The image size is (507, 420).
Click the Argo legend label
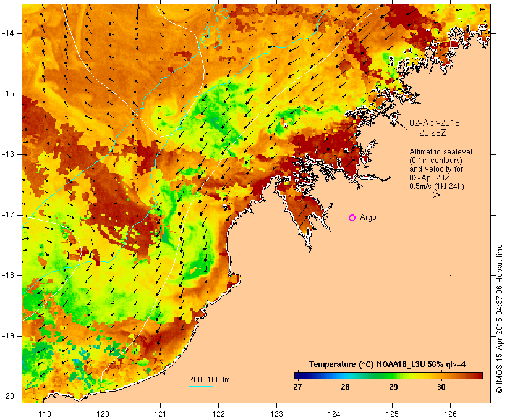point(368,217)
